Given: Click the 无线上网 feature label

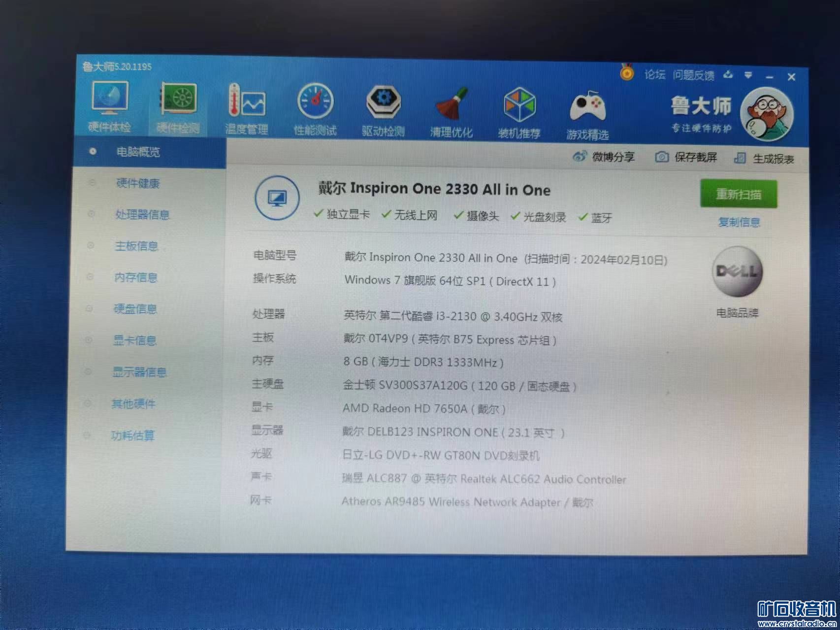Looking at the screenshot, I should click(416, 215).
